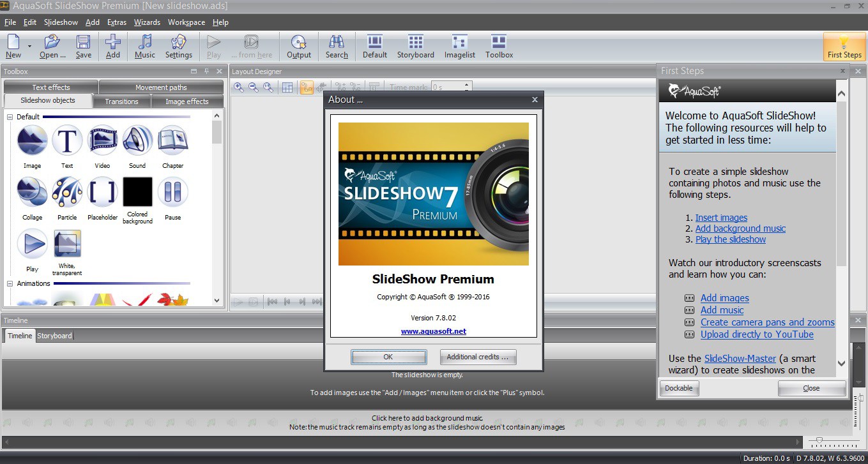Toggle movement path editing mode button
Image resolution: width=868 pixels, height=464 pixels.
tap(306, 87)
